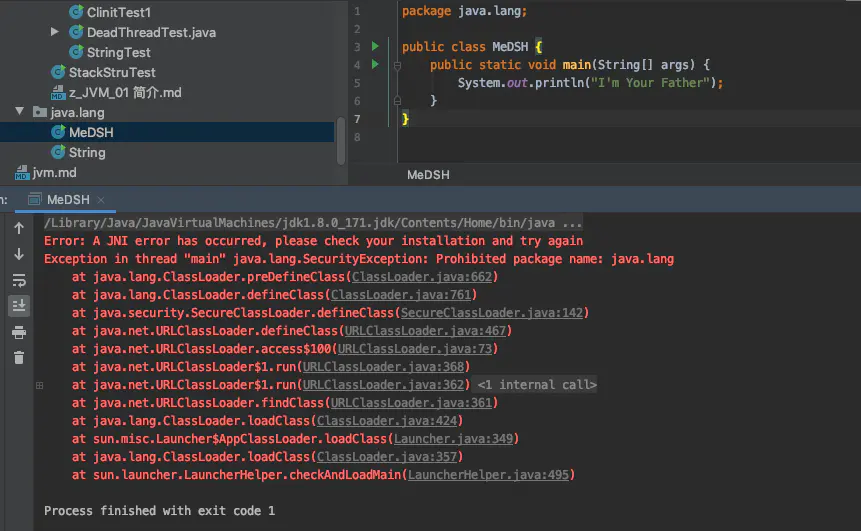Open the Launcher.java:349 link

(454, 439)
